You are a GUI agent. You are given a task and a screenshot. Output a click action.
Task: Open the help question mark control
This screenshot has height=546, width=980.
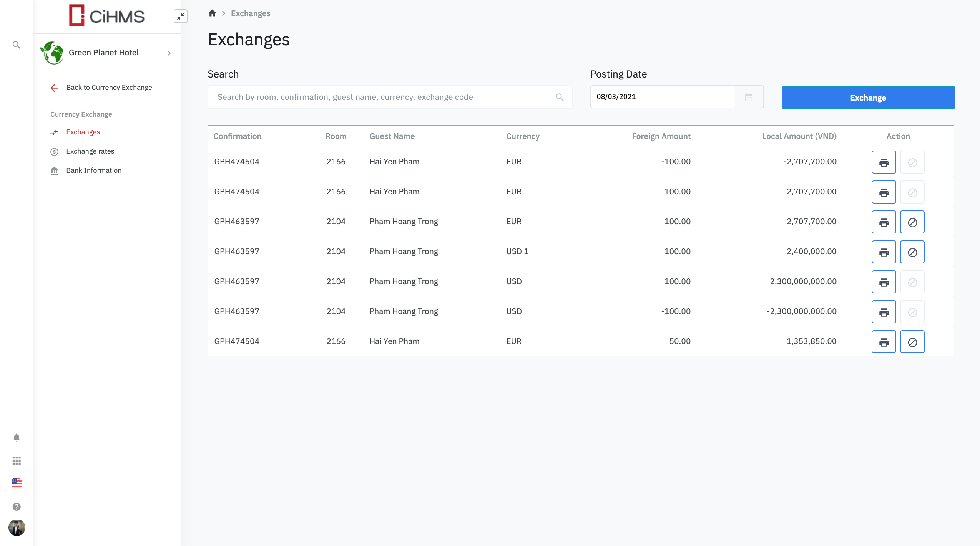point(17,506)
